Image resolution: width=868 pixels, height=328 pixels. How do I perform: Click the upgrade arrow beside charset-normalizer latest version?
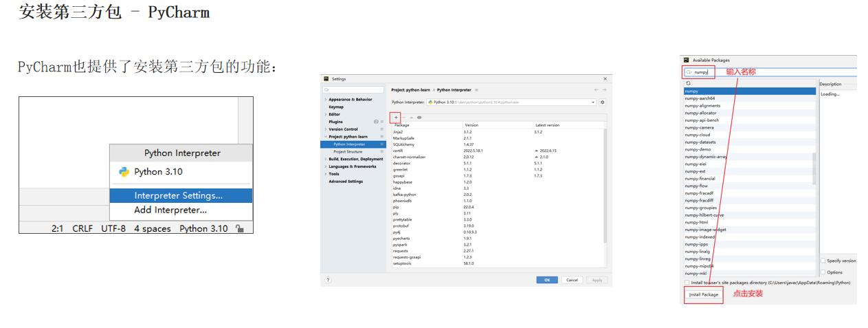536,157
